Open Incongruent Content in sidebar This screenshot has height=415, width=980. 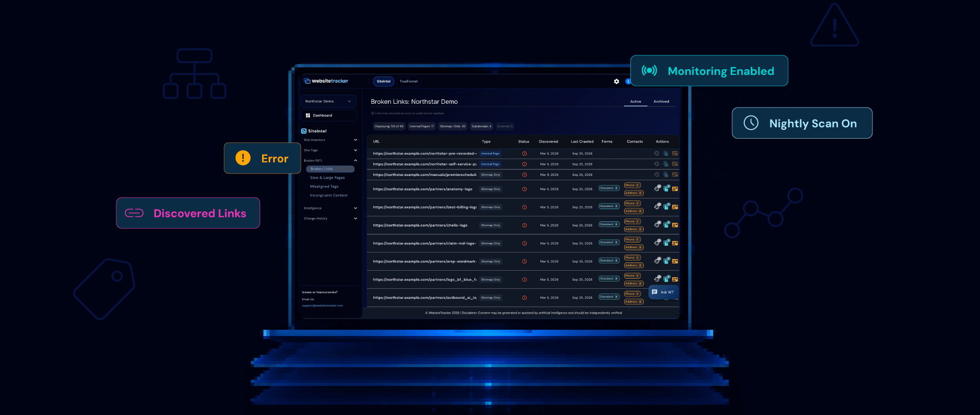click(329, 196)
